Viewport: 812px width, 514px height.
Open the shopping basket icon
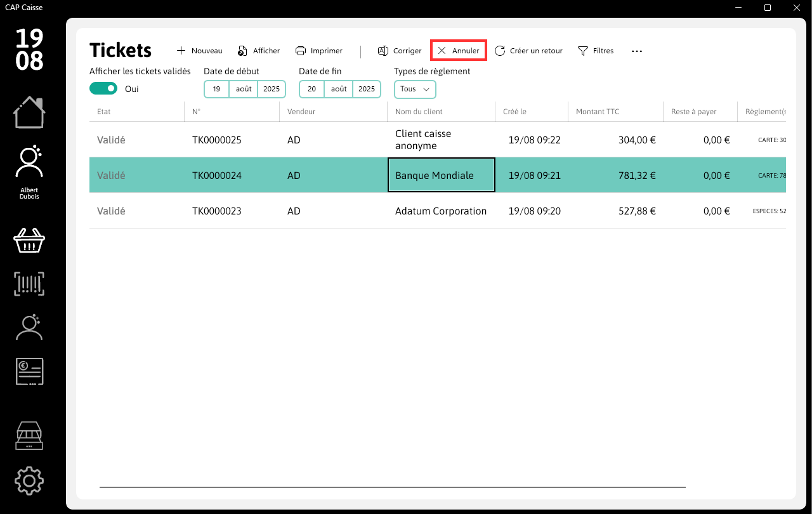[x=29, y=241]
